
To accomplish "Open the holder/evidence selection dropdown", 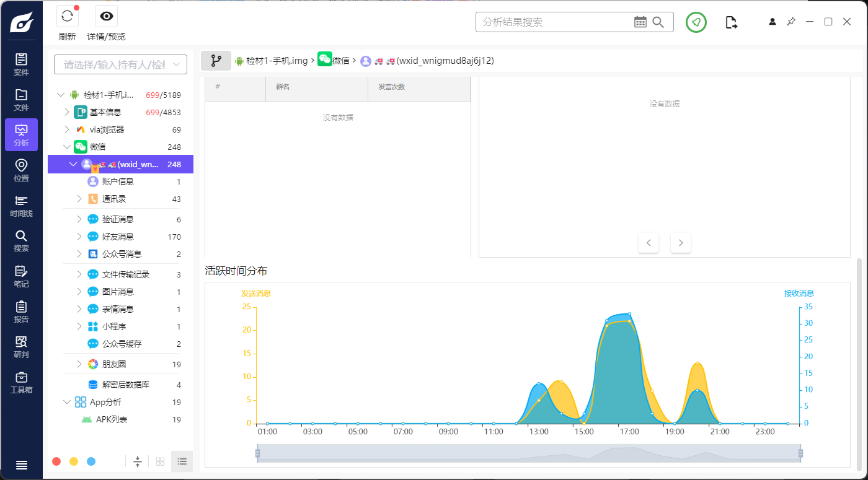I will pyautogui.click(x=120, y=64).
